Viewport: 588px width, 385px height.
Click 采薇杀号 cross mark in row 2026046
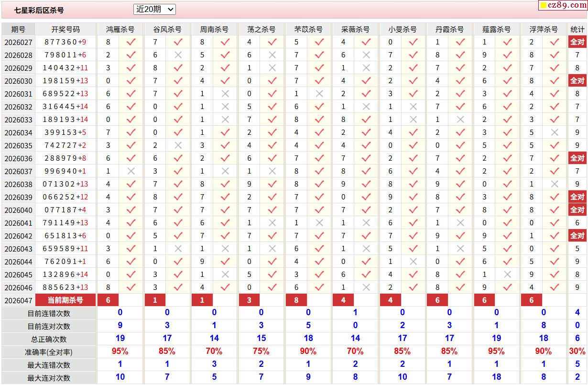click(x=366, y=287)
